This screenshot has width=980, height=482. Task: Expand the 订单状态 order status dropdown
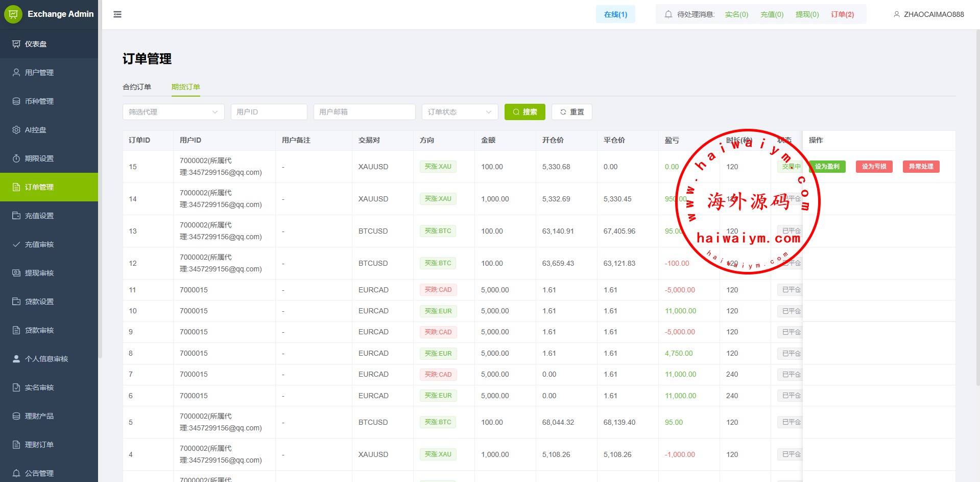tap(460, 112)
